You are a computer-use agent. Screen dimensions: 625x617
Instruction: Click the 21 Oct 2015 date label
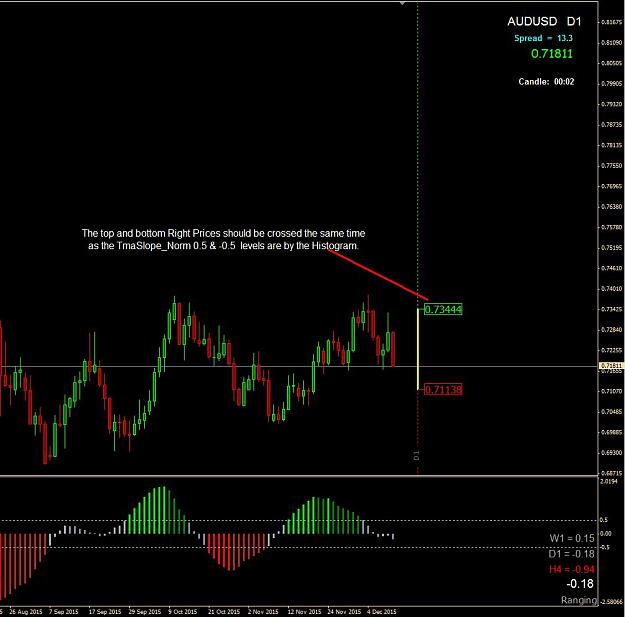pos(224,612)
